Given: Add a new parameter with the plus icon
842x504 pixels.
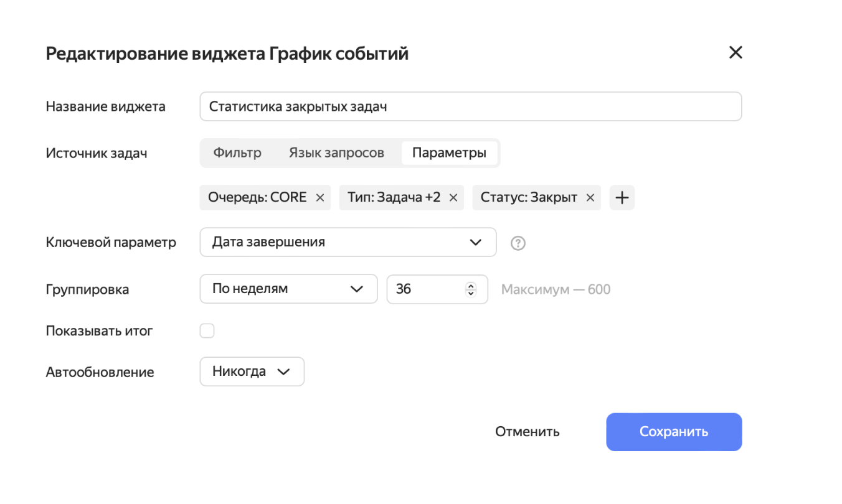Looking at the screenshot, I should (622, 197).
